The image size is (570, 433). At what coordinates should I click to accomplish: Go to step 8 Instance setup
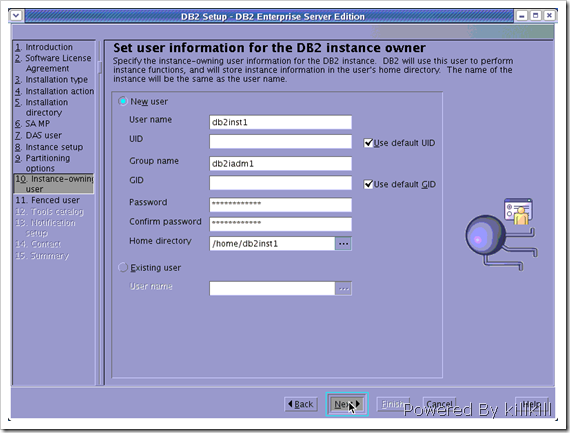[x=49, y=147]
